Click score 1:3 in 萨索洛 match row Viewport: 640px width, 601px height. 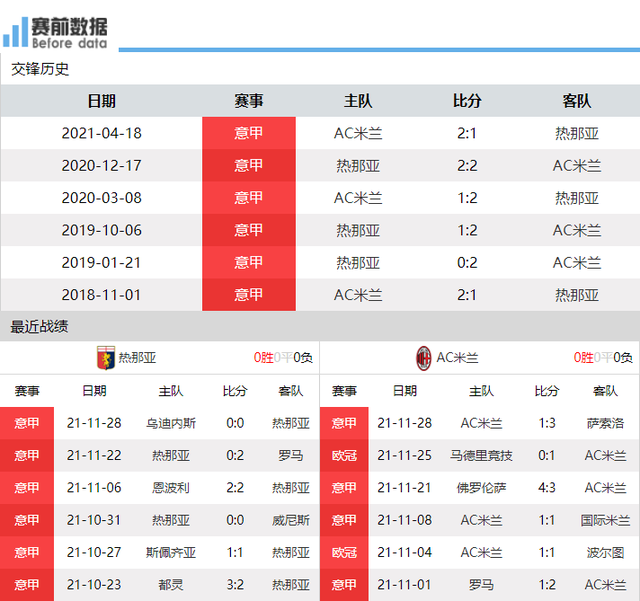(x=547, y=423)
